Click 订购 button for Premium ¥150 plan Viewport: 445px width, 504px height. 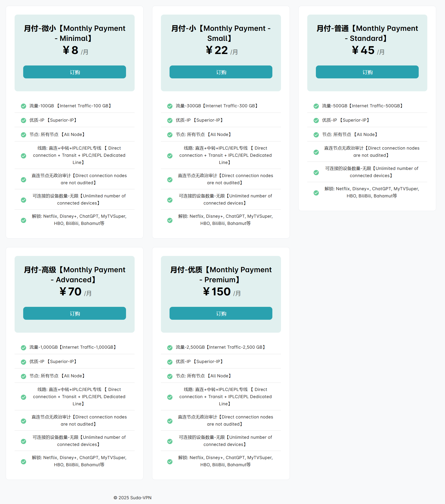[x=221, y=313]
